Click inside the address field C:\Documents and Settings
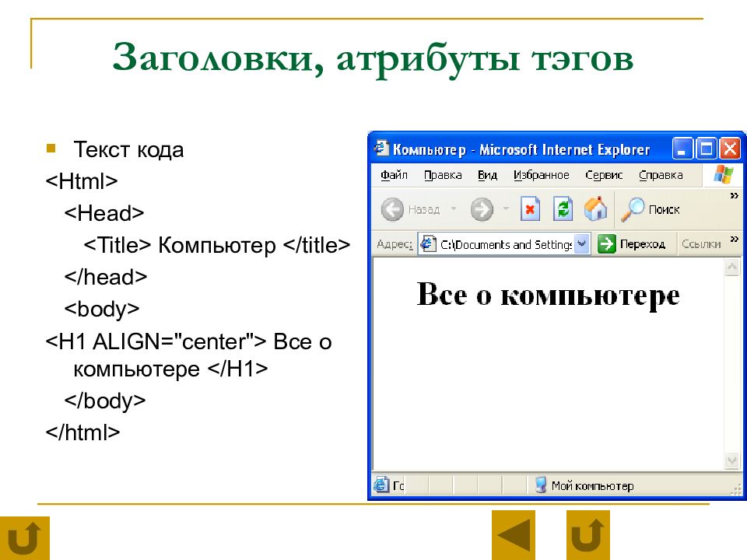Image resolution: width=747 pixels, height=560 pixels. (506, 244)
